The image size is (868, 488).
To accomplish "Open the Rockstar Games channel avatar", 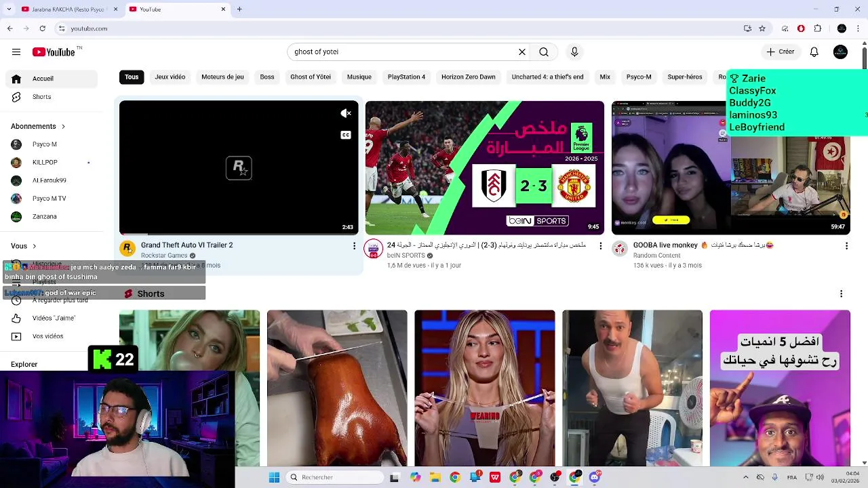I will (x=127, y=249).
